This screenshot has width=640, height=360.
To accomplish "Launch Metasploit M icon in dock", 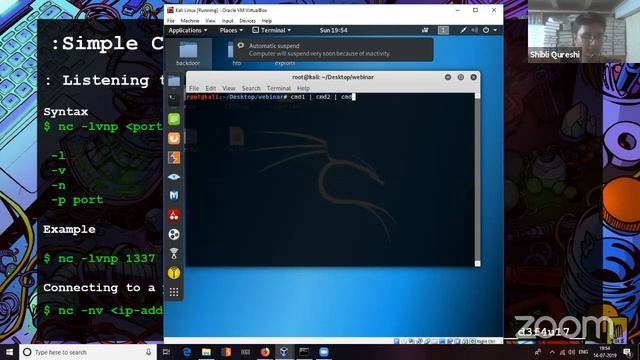I will (x=174, y=196).
